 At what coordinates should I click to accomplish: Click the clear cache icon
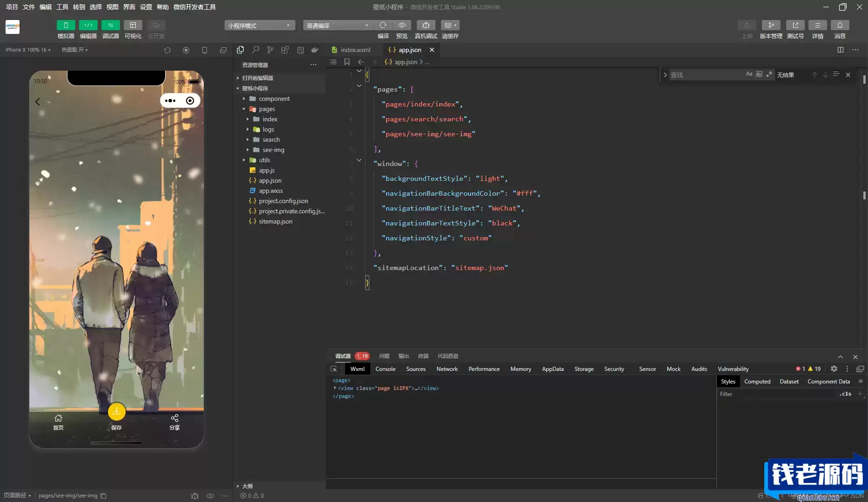450,25
